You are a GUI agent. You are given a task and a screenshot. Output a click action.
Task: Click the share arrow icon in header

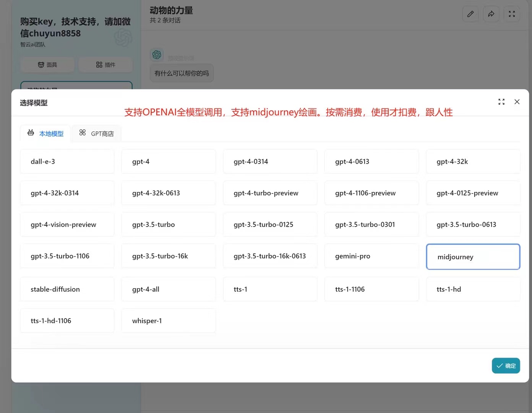tap(491, 14)
